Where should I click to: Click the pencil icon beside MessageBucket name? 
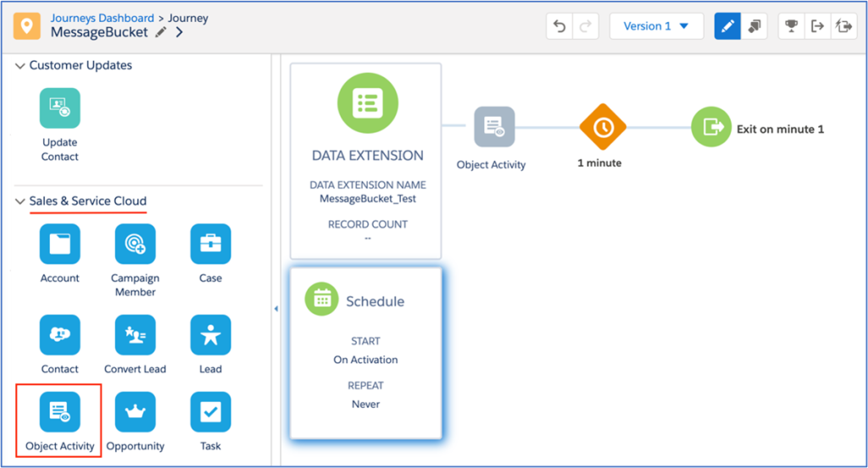tap(161, 33)
